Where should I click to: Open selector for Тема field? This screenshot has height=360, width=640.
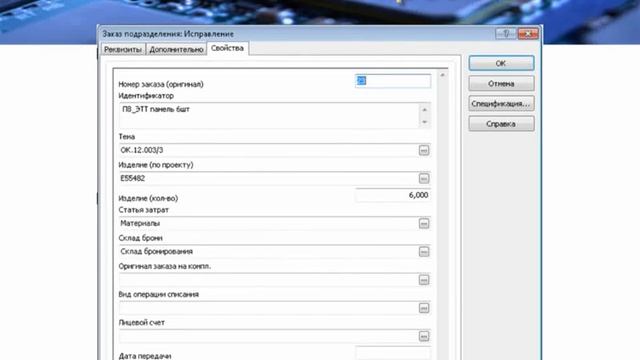click(x=424, y=150)
